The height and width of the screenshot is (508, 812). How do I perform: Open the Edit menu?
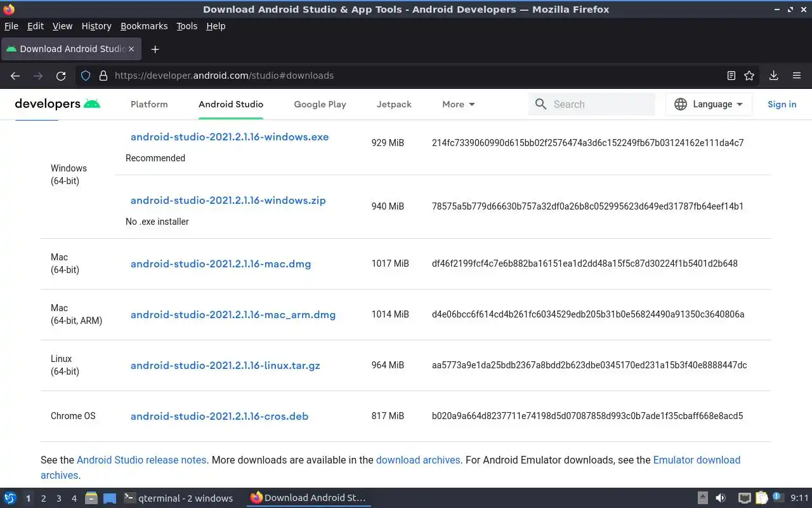click(36, 26)
